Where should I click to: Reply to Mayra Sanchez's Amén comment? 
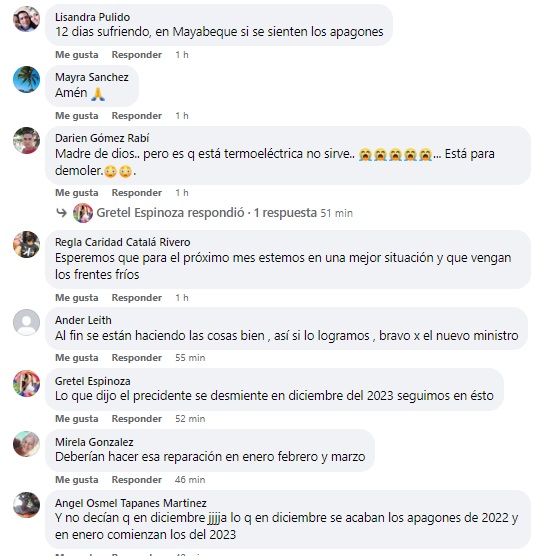(137, 116)
